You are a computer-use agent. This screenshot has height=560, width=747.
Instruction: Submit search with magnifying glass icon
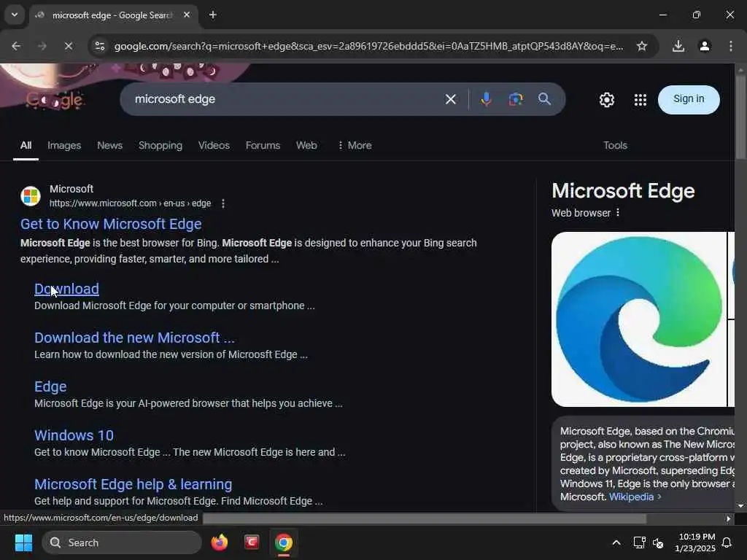point(544,99)
